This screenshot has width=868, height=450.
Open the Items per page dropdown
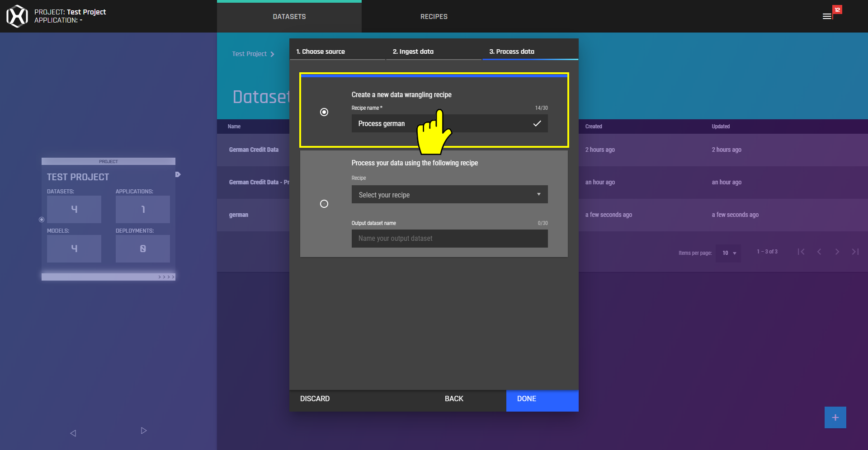(x=729, y=253)
